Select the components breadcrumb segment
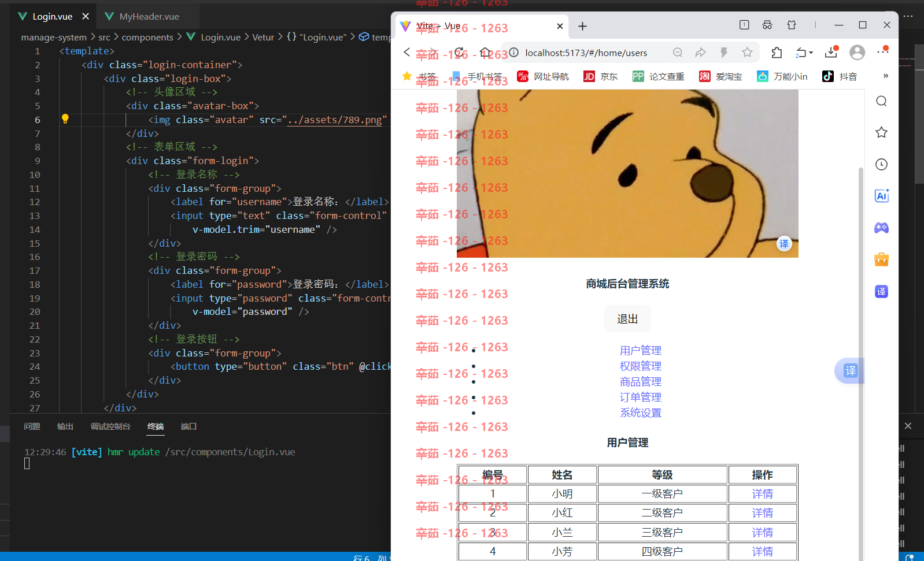This screenshot has width=924, height=561. click(147, 37)
